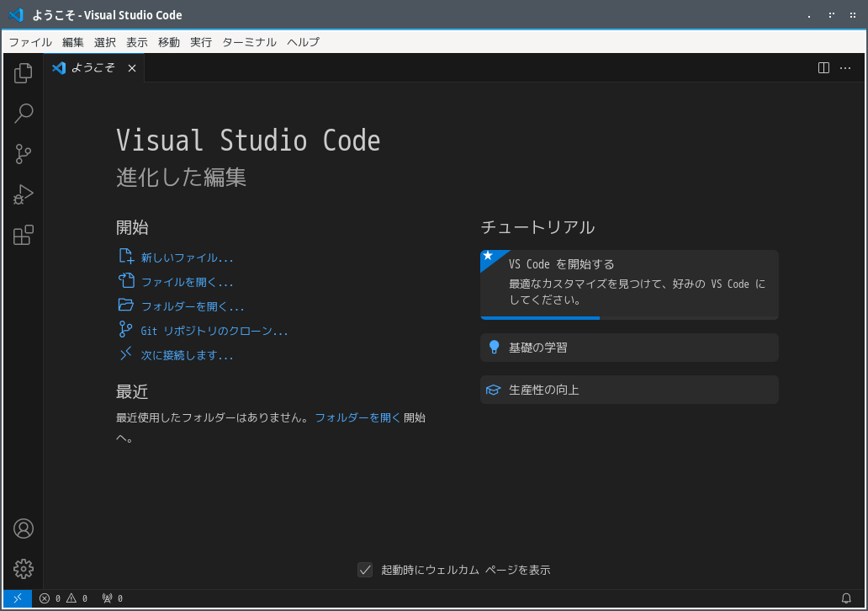
Task: Toggle 起動時にウェルカム ページを表示 checkbox
Action: pyautogui.click(x=365, y=570)
